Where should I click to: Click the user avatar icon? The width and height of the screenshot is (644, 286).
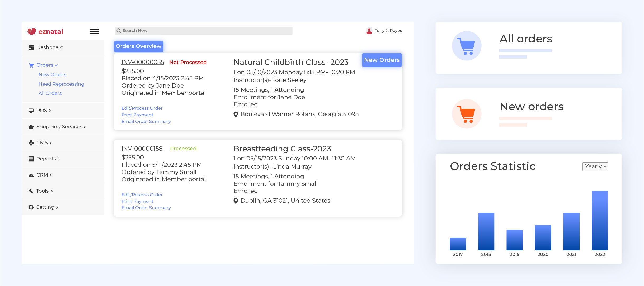(369, 31)
